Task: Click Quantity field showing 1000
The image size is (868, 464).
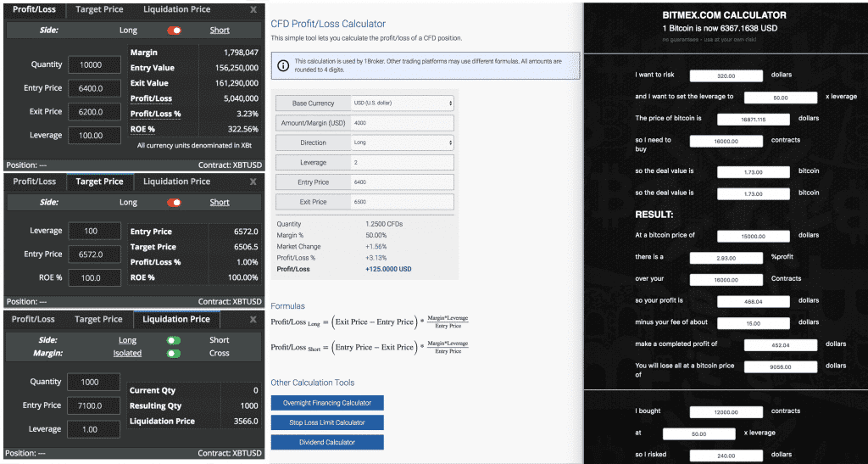Action: 93,382
